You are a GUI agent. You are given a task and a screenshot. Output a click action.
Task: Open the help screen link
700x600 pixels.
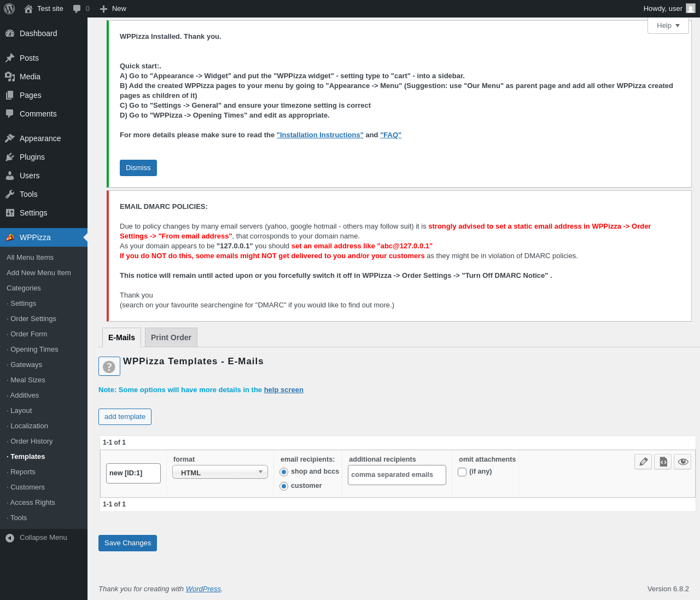[x=283, y=390]
